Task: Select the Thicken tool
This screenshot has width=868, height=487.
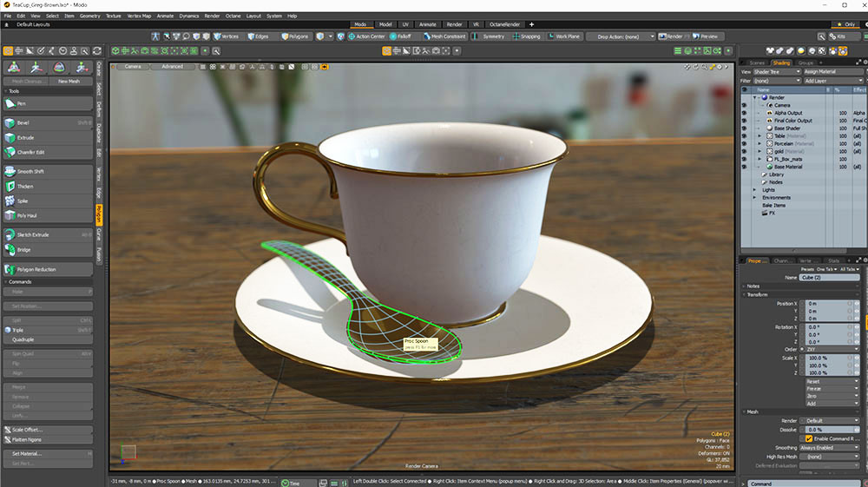Action: (x=48, y=187)
